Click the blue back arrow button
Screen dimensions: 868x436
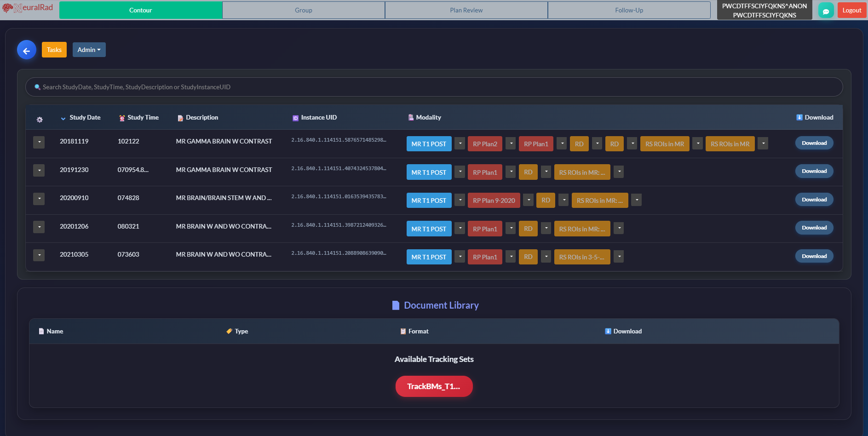(x=26, y=49)
